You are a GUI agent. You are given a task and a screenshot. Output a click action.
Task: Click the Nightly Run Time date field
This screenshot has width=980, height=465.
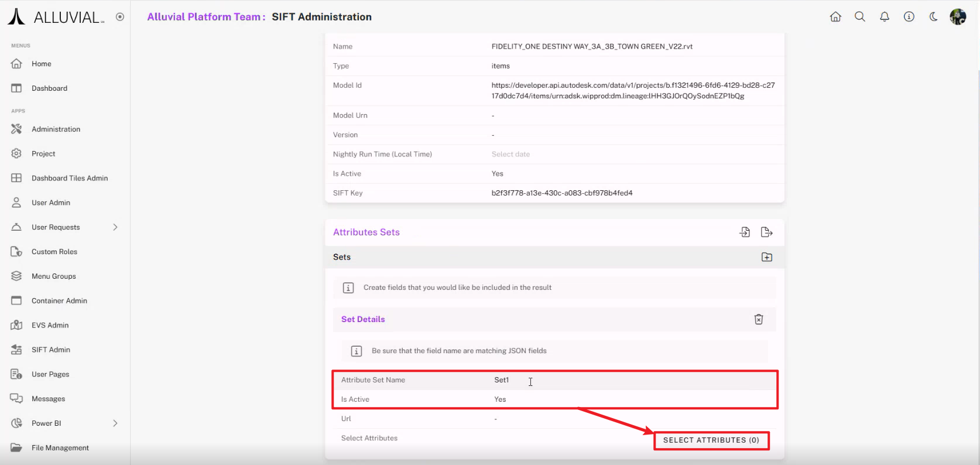pos(510,154)
